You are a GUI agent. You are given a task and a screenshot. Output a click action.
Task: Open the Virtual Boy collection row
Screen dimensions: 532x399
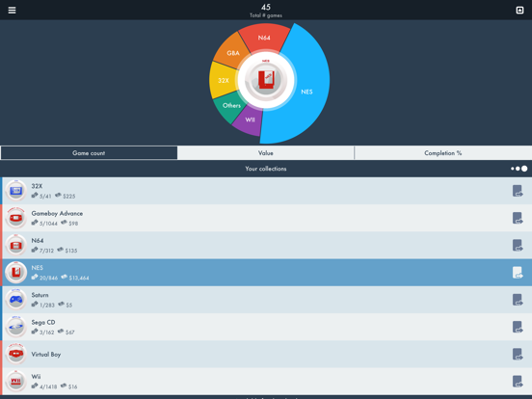[266, 354]
